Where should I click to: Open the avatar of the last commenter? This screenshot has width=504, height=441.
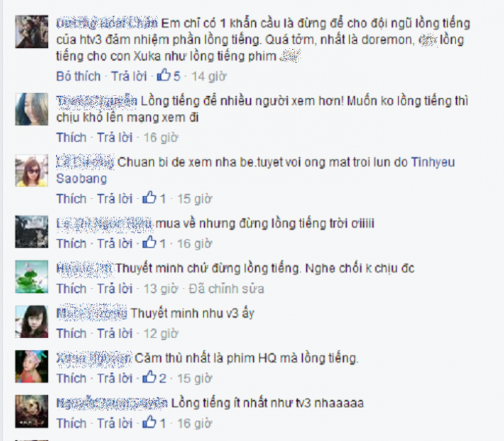tap(32, 411)
